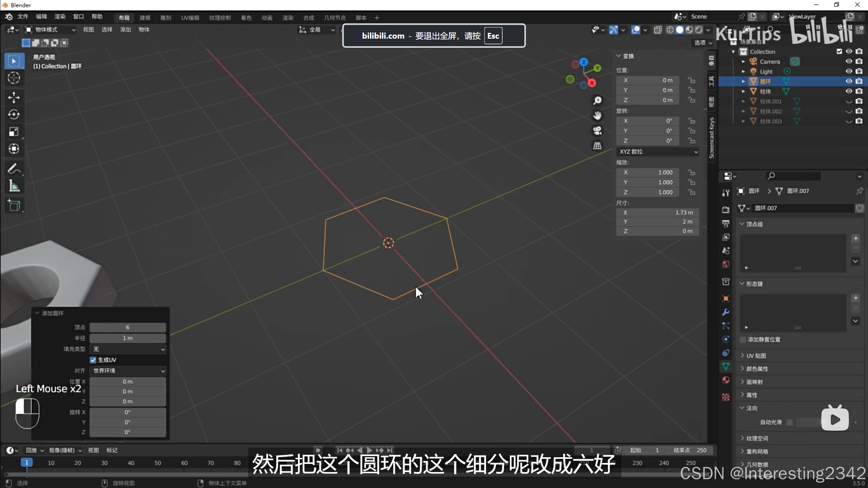Uncheck the 生成UV checkbox
This screenshot has height=488, width=868.
93,360
